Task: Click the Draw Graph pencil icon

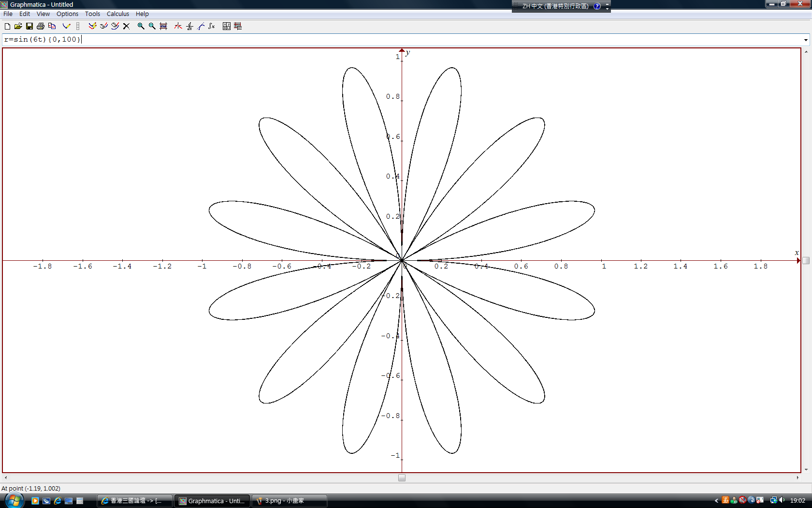Action: point(66,26)
